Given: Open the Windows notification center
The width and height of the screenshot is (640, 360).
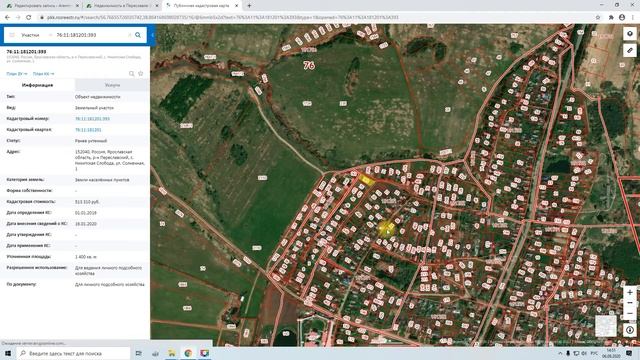Looking at the screenshot, I should coord(629,353).
